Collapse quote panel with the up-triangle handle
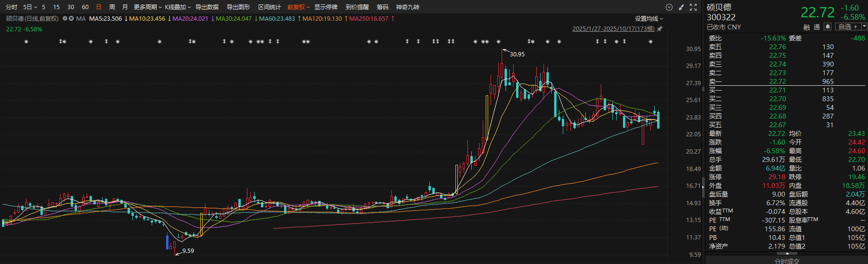868x264 pixels. tap(787, 253)
